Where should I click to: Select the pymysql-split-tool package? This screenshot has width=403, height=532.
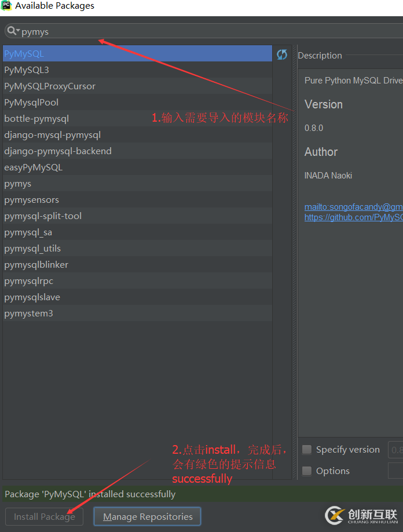pos(137,216)
